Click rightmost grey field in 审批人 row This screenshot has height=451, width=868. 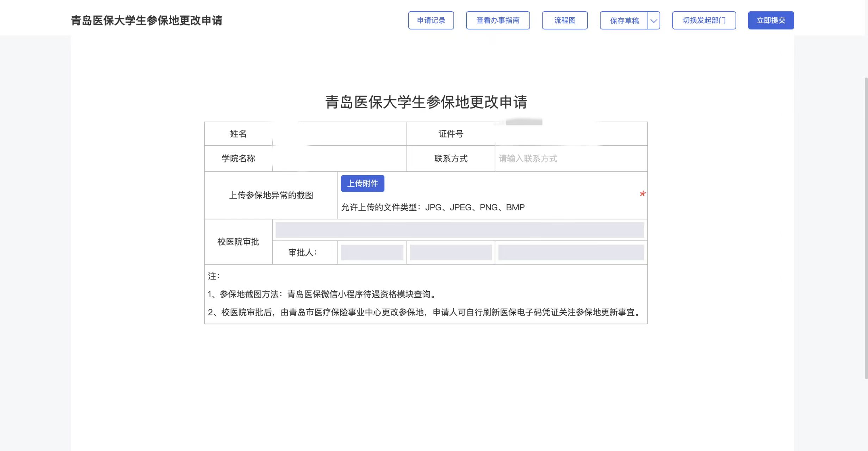(x=571, y=253)
